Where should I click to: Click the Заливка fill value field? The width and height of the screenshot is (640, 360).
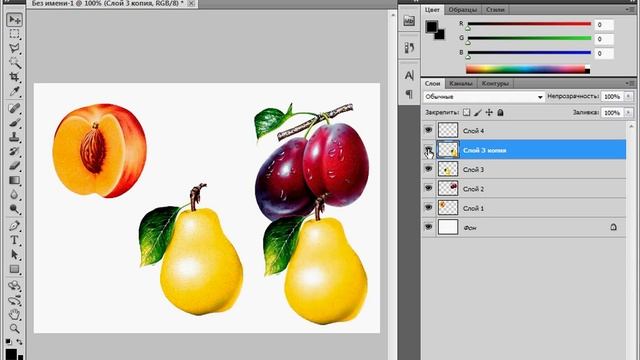[612, 112]
